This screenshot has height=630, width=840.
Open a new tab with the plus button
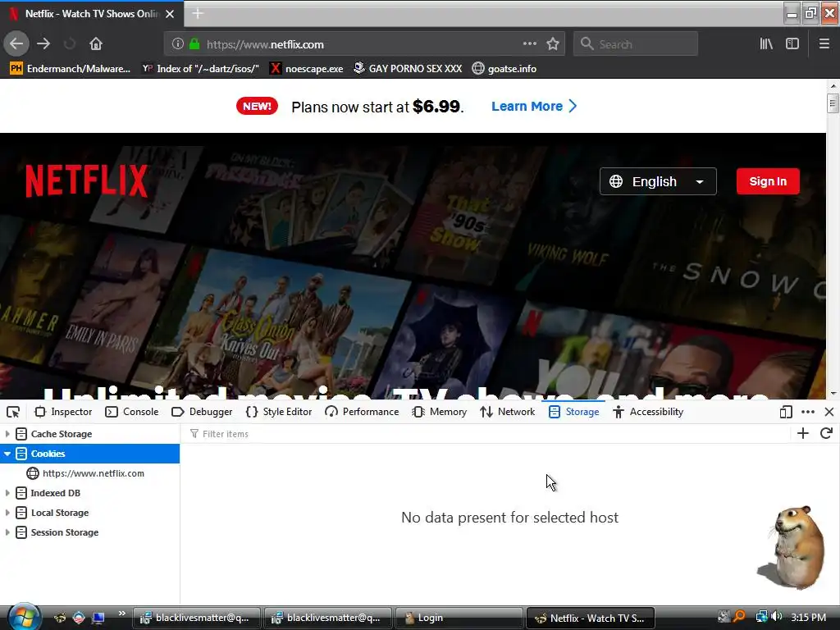pyautogui.click(x=197, y=13)
